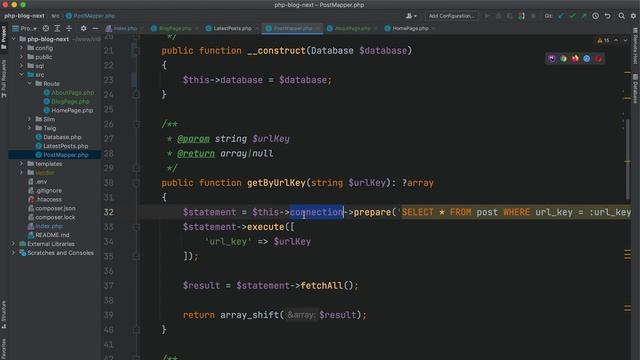Click the Debug bug icon
The image size is (640, 360).
click(498, 16)
